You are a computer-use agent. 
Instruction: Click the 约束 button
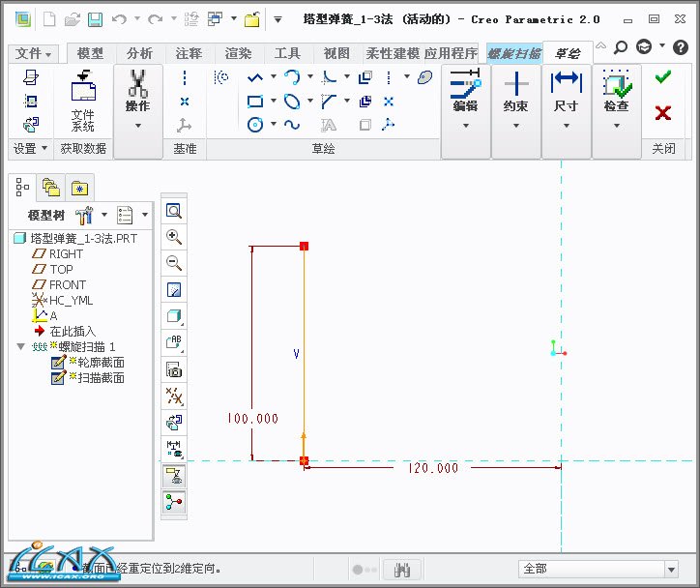(x=515, y=98)
